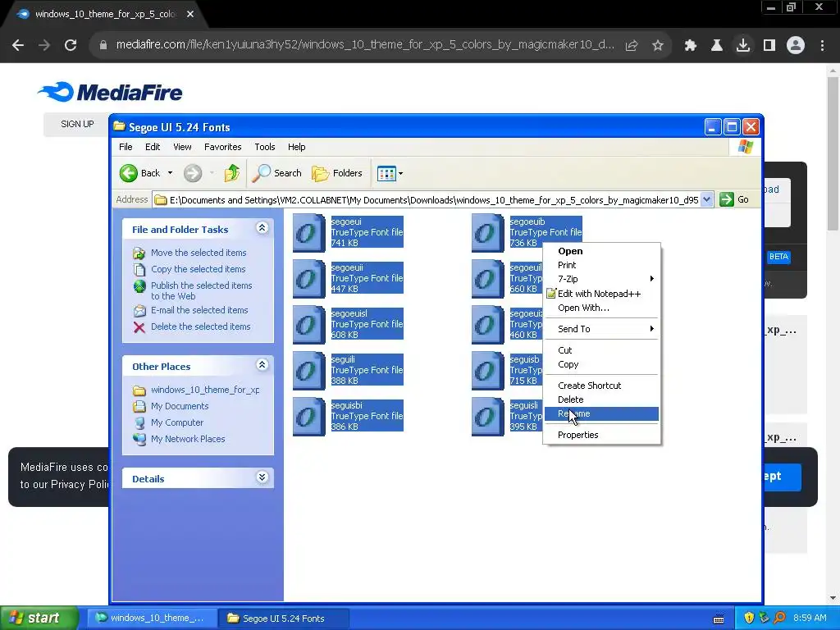This screenshot has height=630, width=840.
Task: Select the seguisbi font file icon
Action: [309, 418]
